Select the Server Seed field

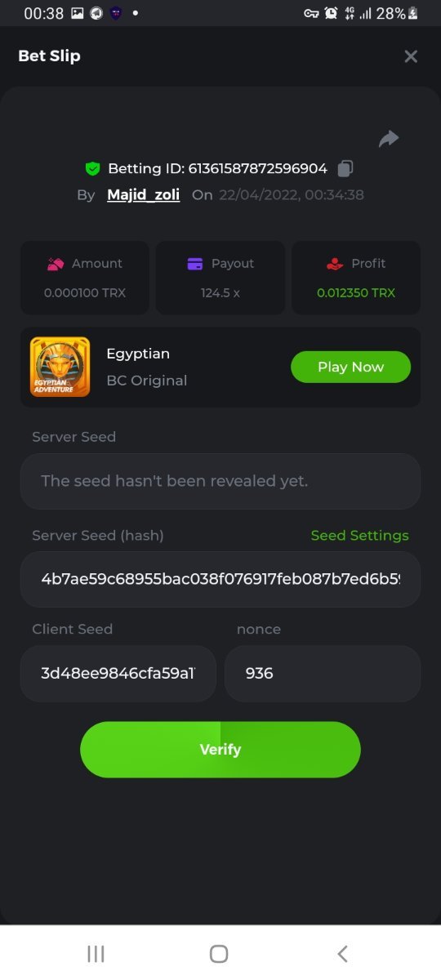[x=220, y=481]
